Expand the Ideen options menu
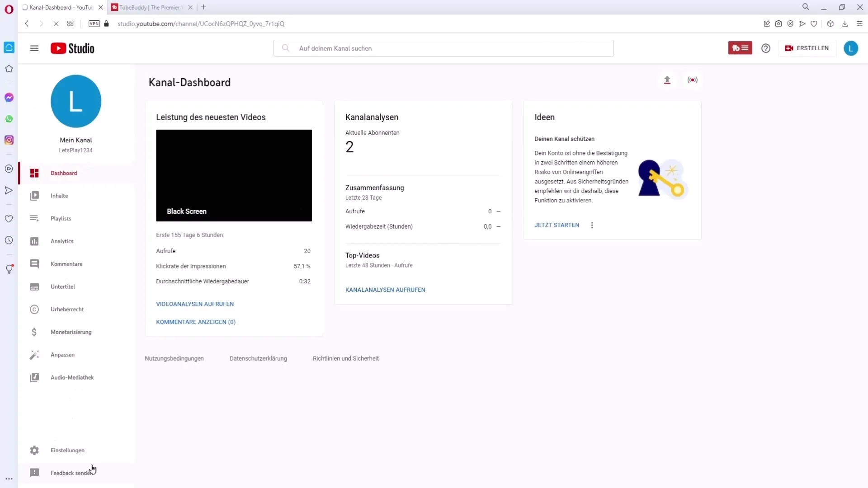868x488 pixels. (591, 225)
